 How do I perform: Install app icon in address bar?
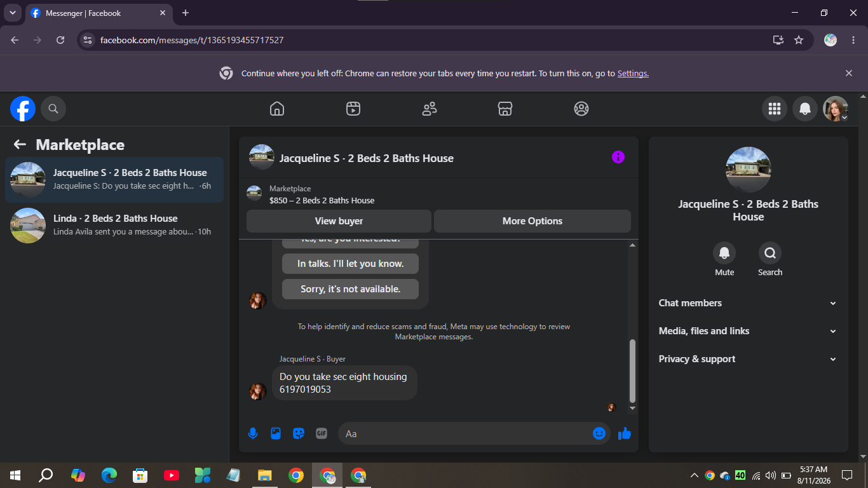778,40
